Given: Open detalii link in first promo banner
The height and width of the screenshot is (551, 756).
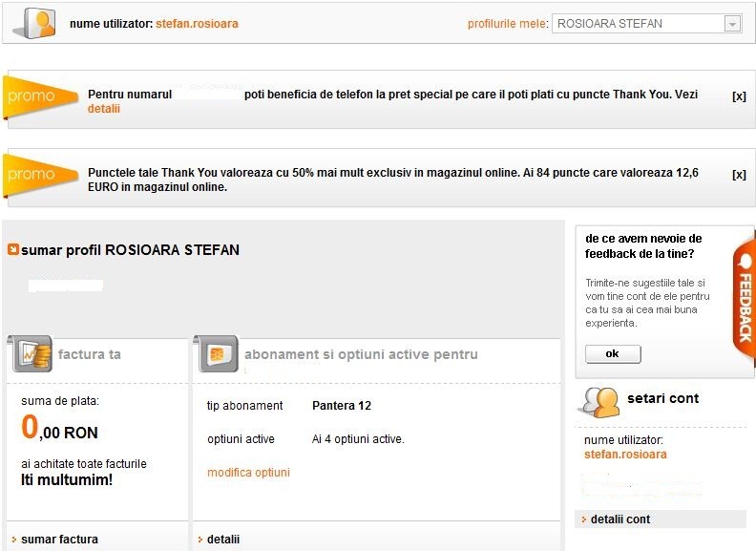Looking at the screenshot, I should tap(104, 109).
